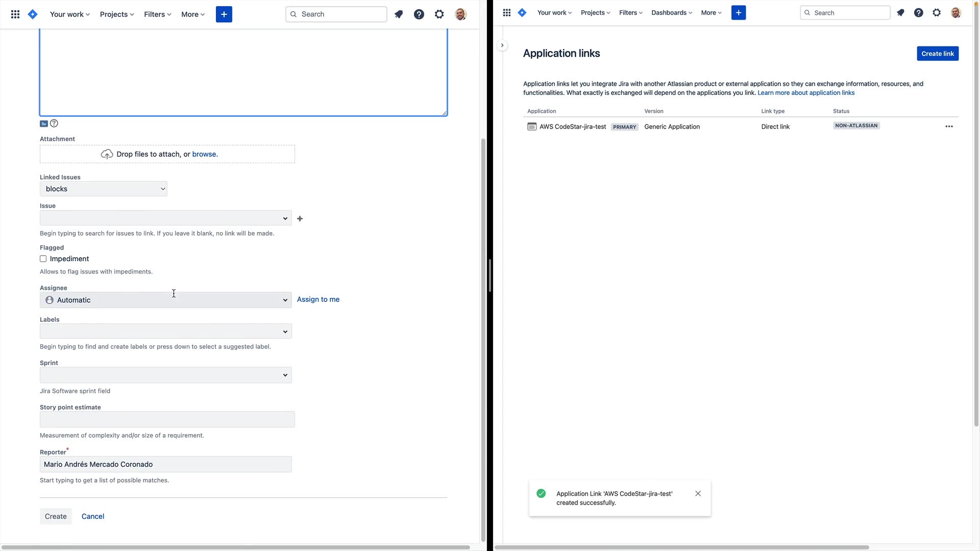This screenshot has height=551, width=980.
Task: Click plus icon beside Issue field
Action: coord(300,219)
